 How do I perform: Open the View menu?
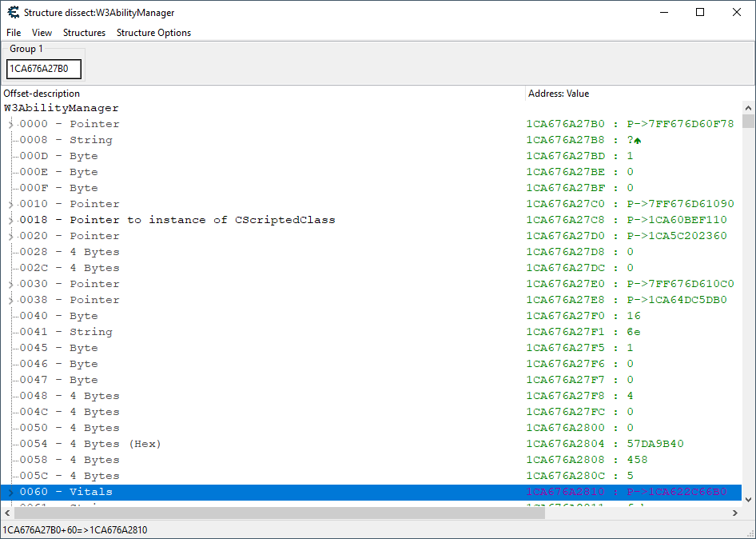click(x=42, y=33)
